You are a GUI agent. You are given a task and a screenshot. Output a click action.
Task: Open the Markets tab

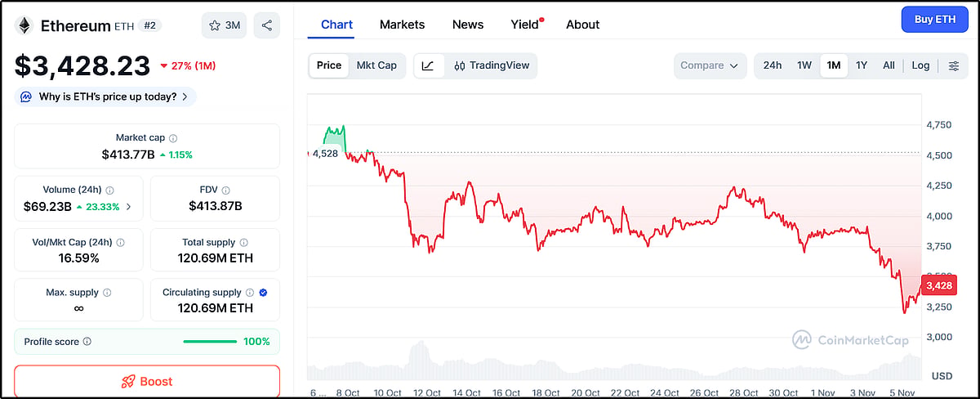[402, 25]
